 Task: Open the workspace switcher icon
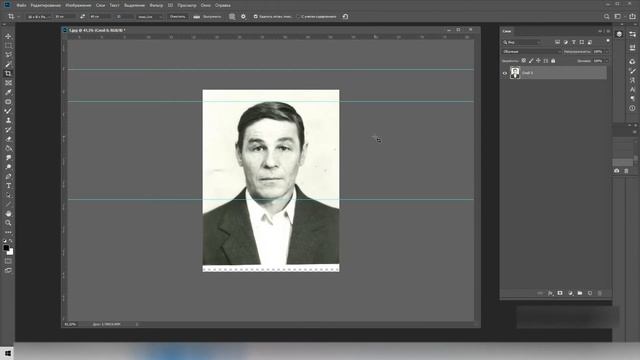(618, 17)
